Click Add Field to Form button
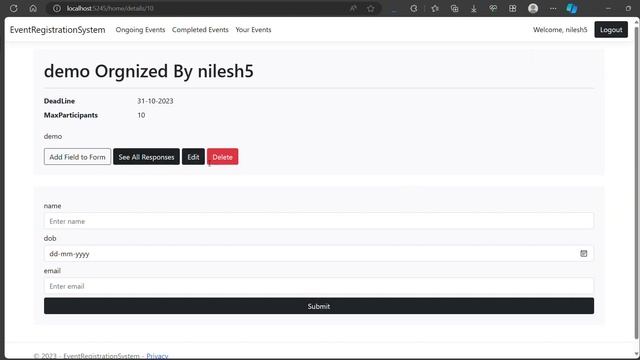The image size is (640, 360). tap(77, 157)
